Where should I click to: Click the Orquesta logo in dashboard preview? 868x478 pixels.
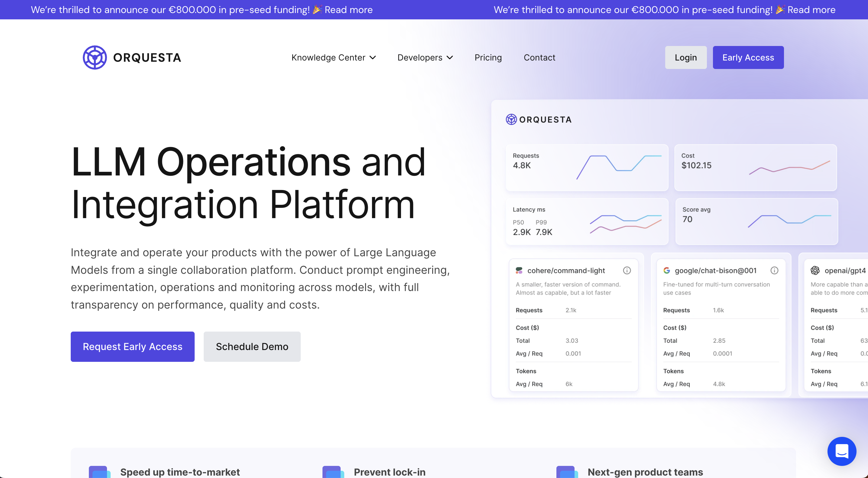point(539,119)
